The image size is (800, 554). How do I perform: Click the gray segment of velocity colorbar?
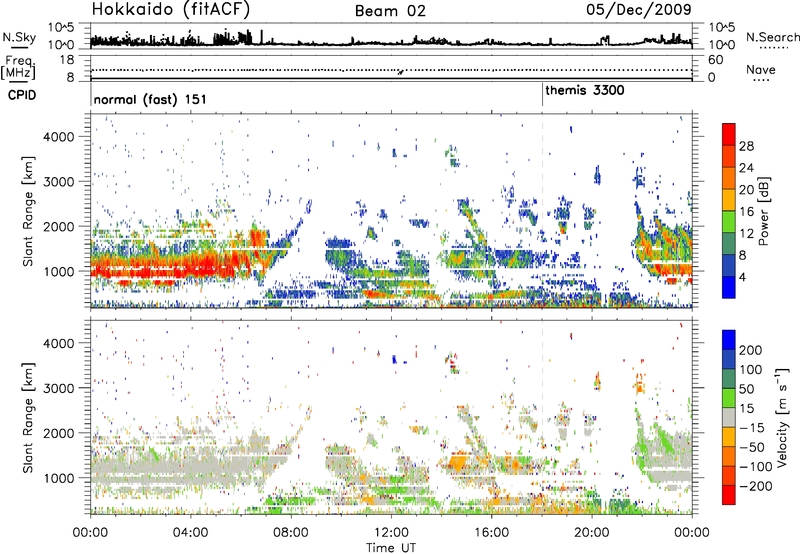pyautogui.click(x=729, y=417)
